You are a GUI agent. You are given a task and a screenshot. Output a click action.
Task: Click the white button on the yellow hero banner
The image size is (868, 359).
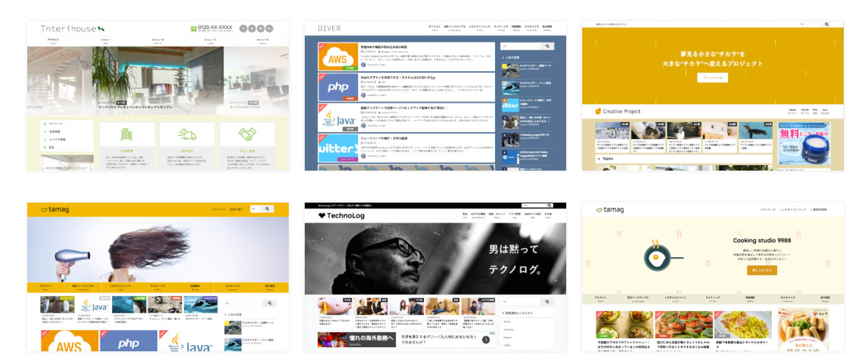(x=712, y=78)
